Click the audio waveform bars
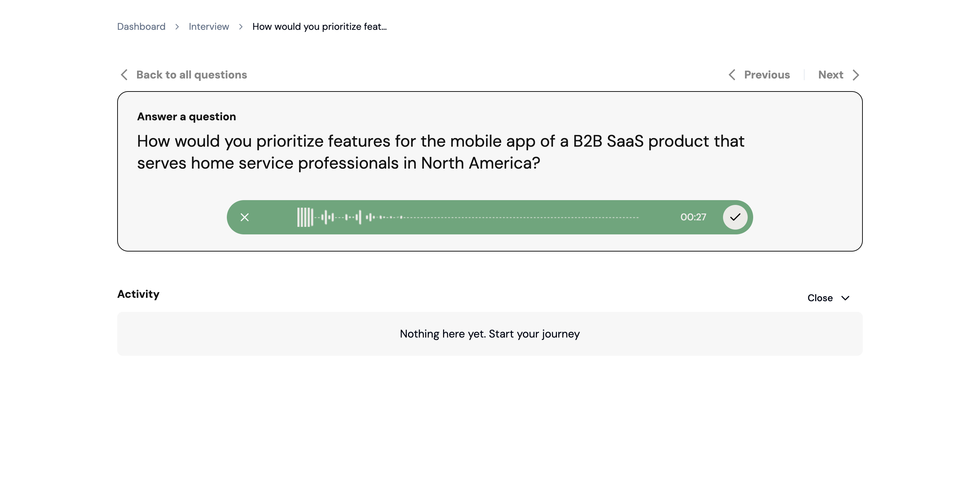 305,217
